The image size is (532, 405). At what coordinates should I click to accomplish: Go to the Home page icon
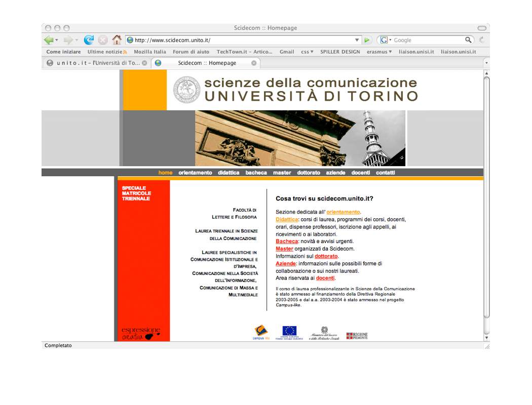[x=117, y=40]
